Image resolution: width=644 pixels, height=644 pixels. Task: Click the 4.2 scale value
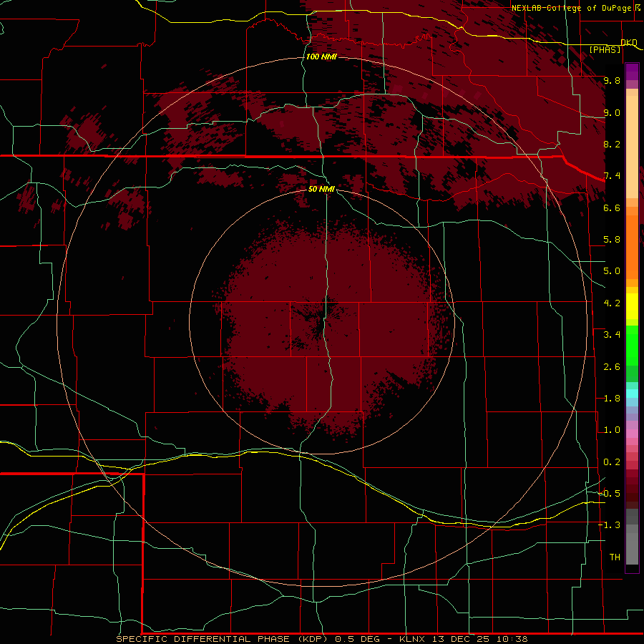(x=612, y=303)
